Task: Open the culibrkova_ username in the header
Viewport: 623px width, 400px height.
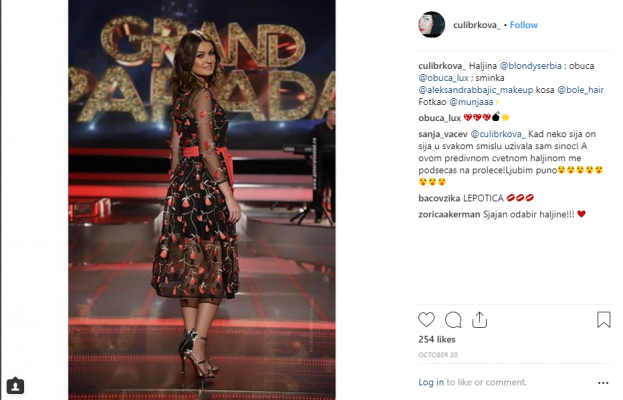Action: tap(477, 25)
